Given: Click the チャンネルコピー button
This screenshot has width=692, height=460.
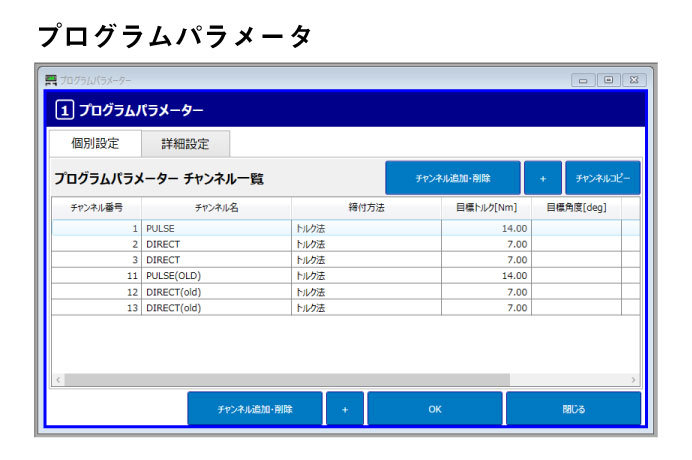Looking at the screenshot, I should pos(602,178).
